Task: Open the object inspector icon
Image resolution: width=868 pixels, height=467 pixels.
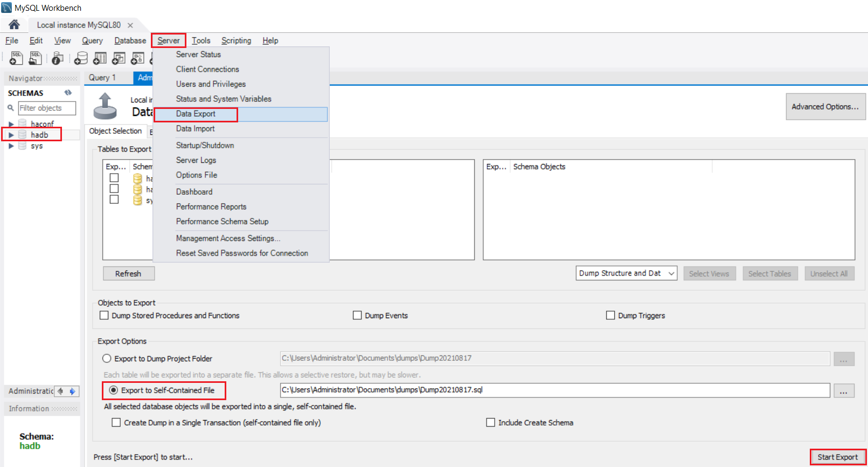Action: [x=58, y=58]
